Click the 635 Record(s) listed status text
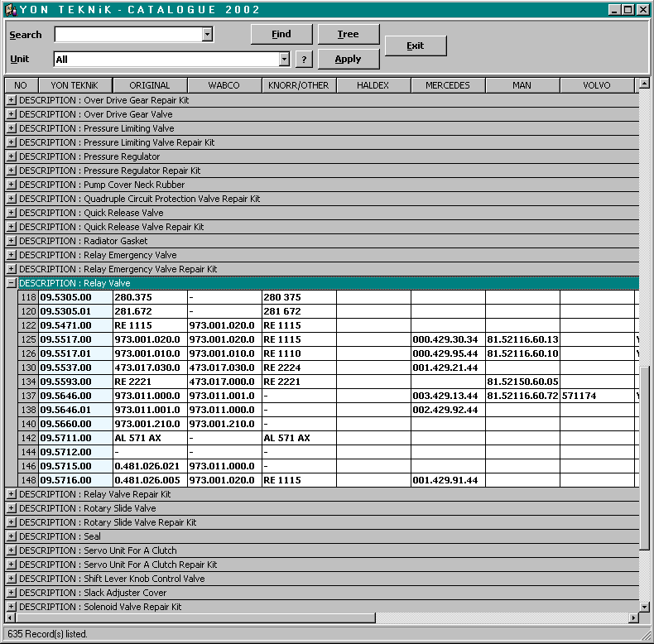The image size is (654, 644). click(x=47, y=634)
